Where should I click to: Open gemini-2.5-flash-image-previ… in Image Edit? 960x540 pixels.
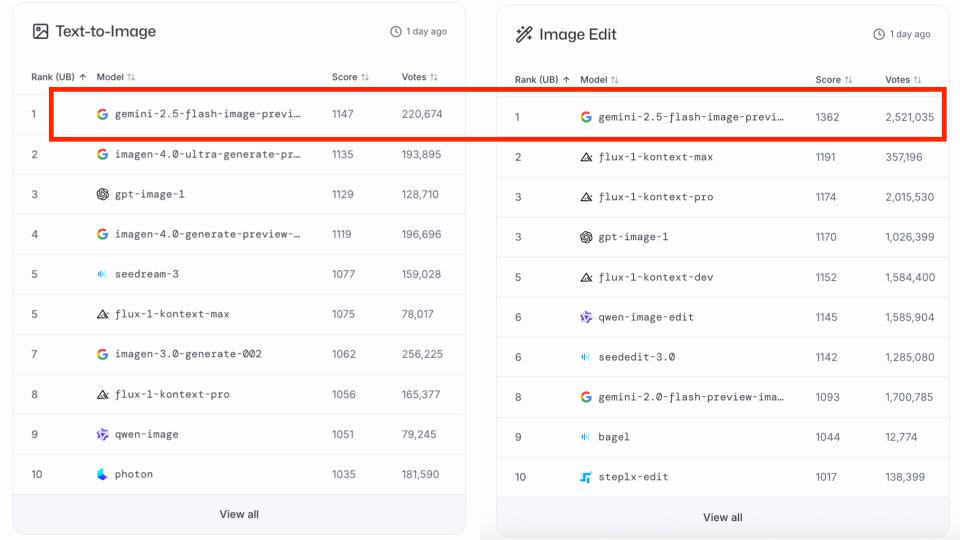tap(691, 117)
